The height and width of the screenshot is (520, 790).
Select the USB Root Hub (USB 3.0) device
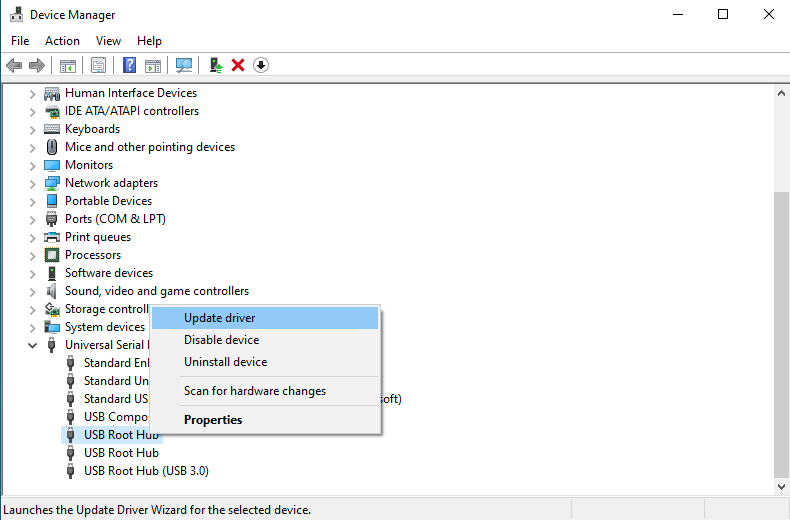point(146,471)
